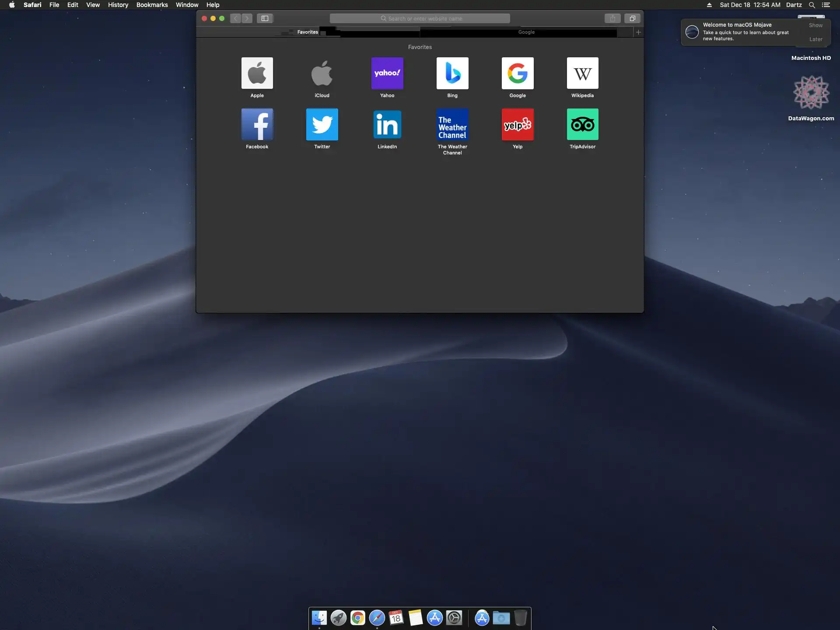Viewport: 840px width, 630px height.
Task: Open the Bing favorite icon
Action: 452,73
